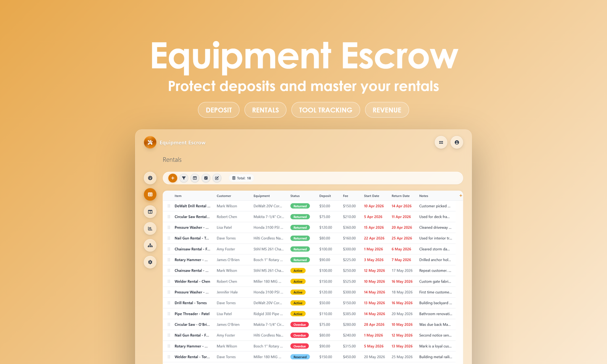Click the Total: 18 record counter

click(242, 178)
